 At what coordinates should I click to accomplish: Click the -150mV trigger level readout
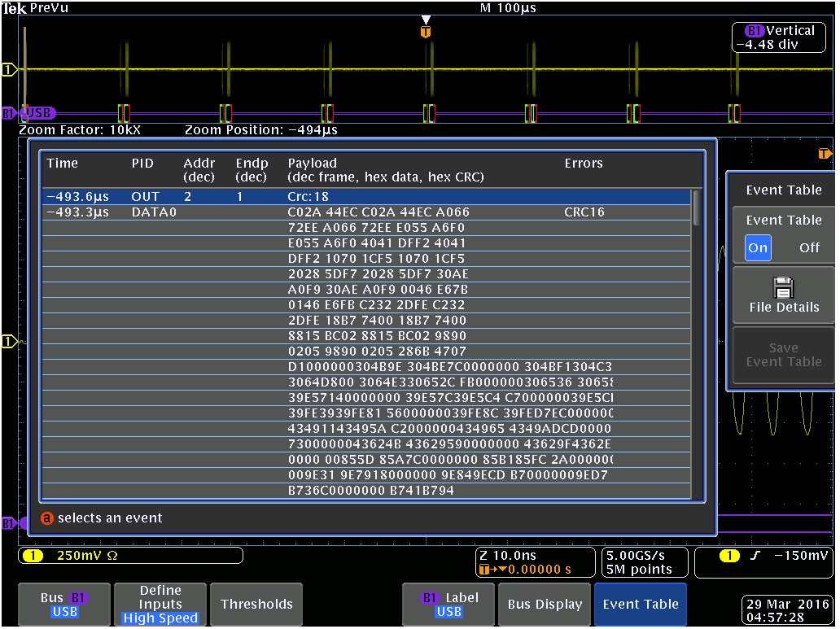(x=801, y=556)
